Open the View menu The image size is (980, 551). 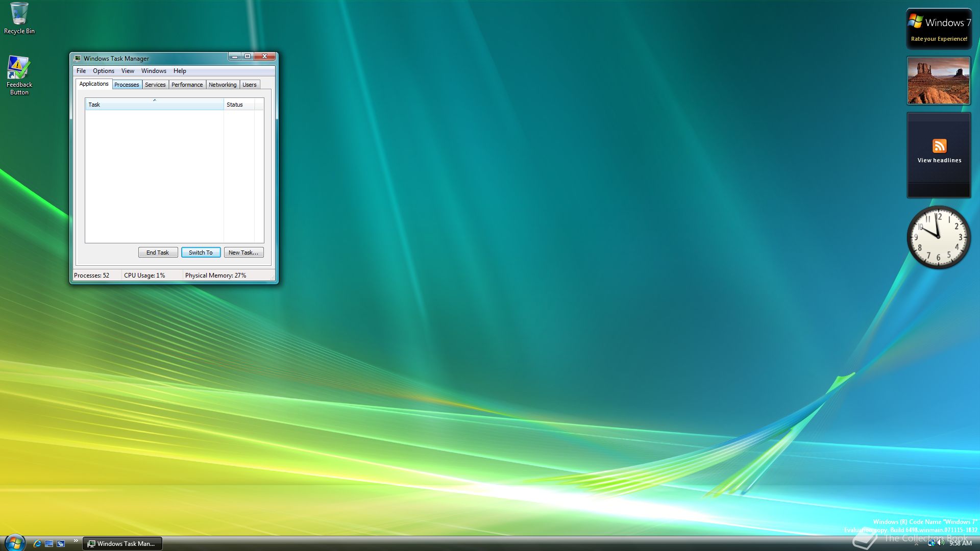click(128, 71)
